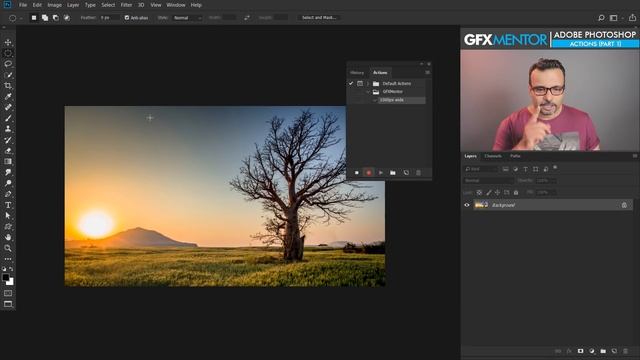Toggle Quick Mask mode icon
This screenshot has height=360, width=640.
[x=8, y=293]
